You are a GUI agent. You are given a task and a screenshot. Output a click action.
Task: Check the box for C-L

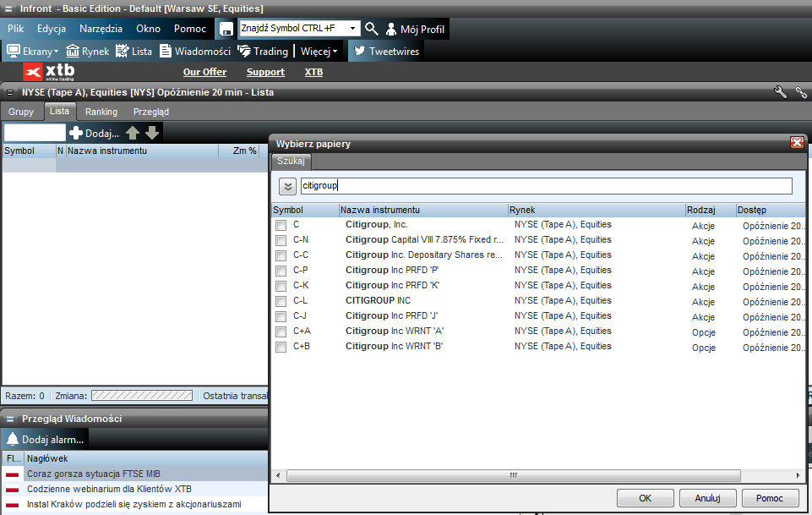(x=281, y=301)
